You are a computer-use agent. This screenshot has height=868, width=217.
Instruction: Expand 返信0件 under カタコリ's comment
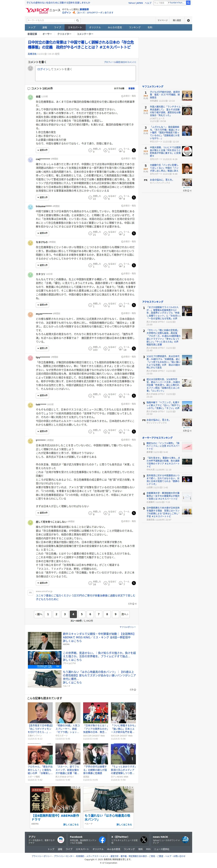click(x=42, y=305)
